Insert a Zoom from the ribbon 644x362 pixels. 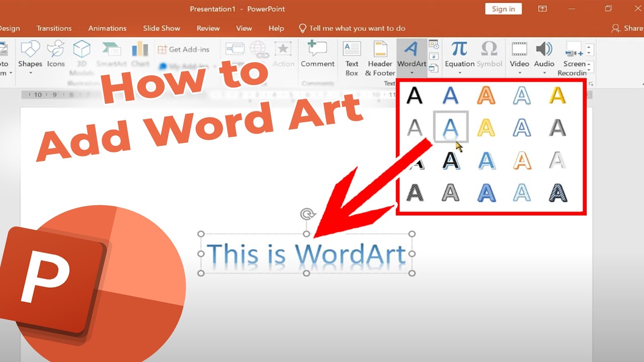click(x=235, y=49)
